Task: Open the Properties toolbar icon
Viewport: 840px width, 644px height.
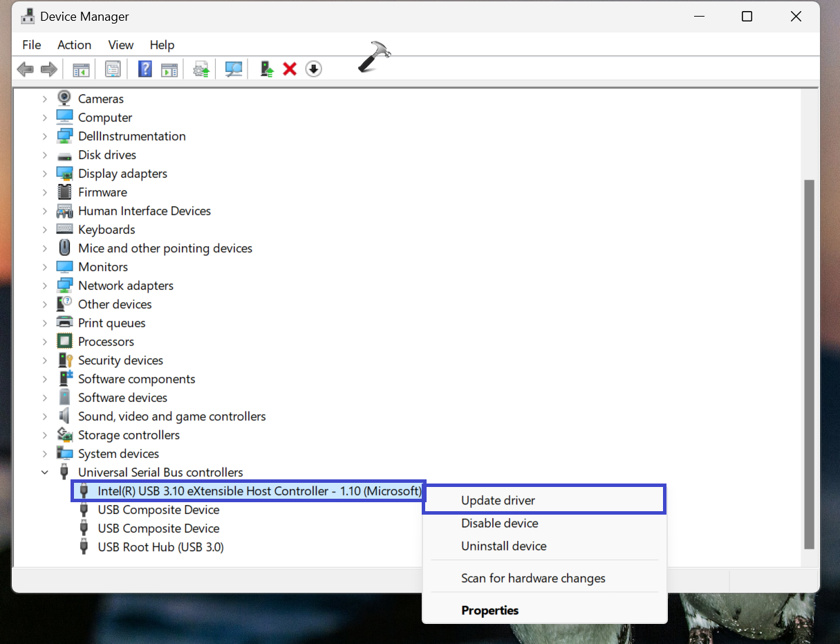Action: click(x=113, y=69)
